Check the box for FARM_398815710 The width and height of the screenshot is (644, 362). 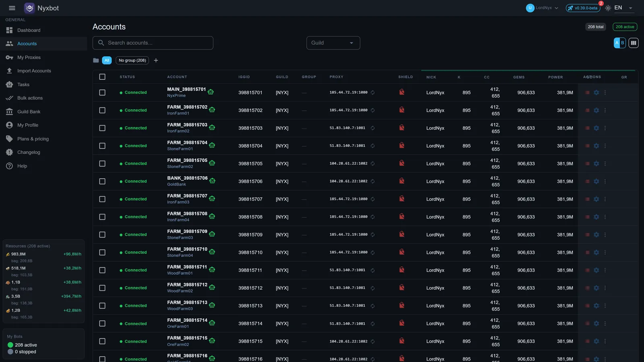pyautogui.click(x=102, y=253)
